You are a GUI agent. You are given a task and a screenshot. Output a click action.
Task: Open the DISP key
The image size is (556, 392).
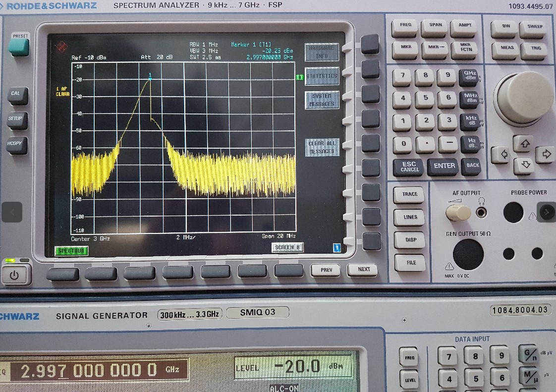point(410,241)
